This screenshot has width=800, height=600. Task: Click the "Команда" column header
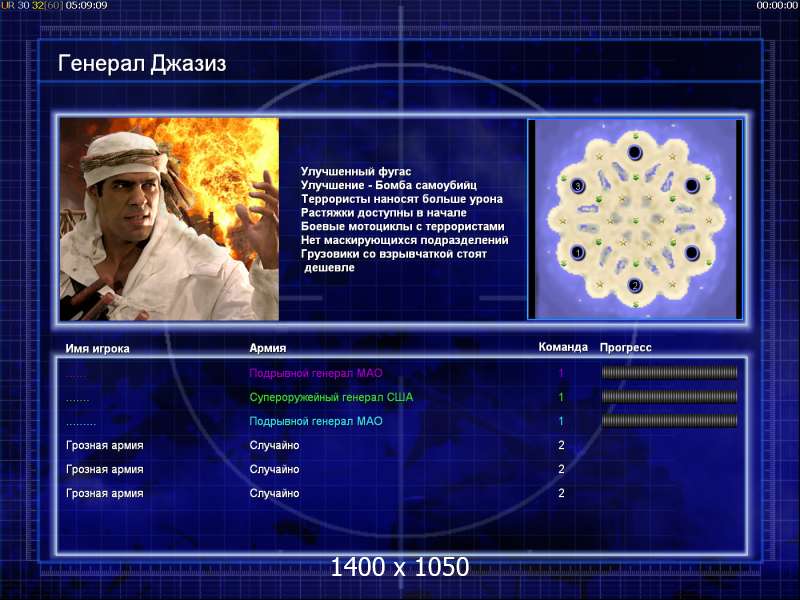pos(563,347)
